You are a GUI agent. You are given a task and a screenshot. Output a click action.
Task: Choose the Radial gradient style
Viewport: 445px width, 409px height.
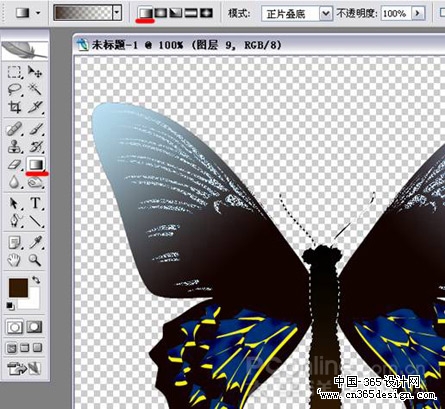pyautogui.click(x=161, y=13)
